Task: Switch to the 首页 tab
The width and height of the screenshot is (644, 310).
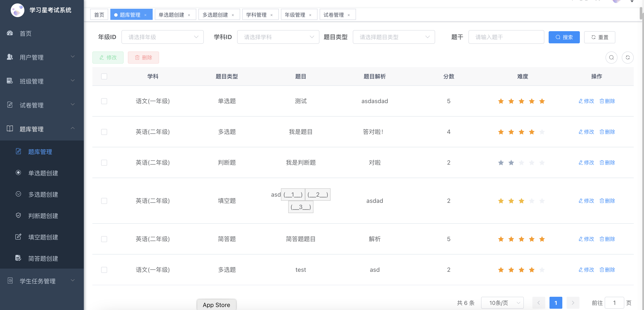Action: pyautogui.click(x=99, y=15)
